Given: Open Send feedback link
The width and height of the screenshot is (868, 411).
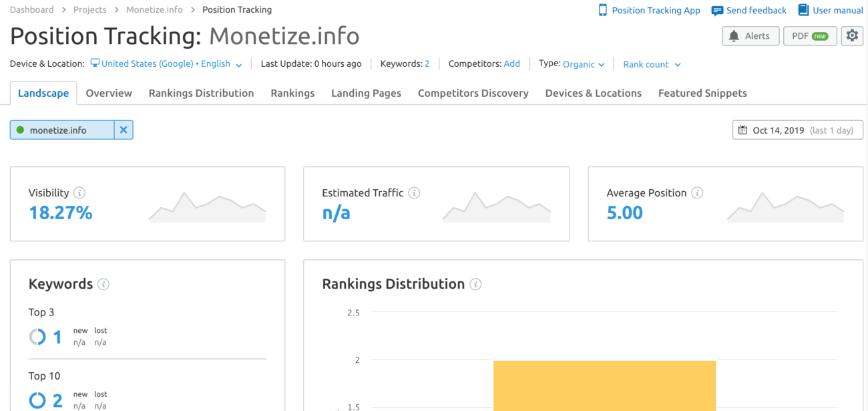Looking at the screenshot, I should (756, 10).
